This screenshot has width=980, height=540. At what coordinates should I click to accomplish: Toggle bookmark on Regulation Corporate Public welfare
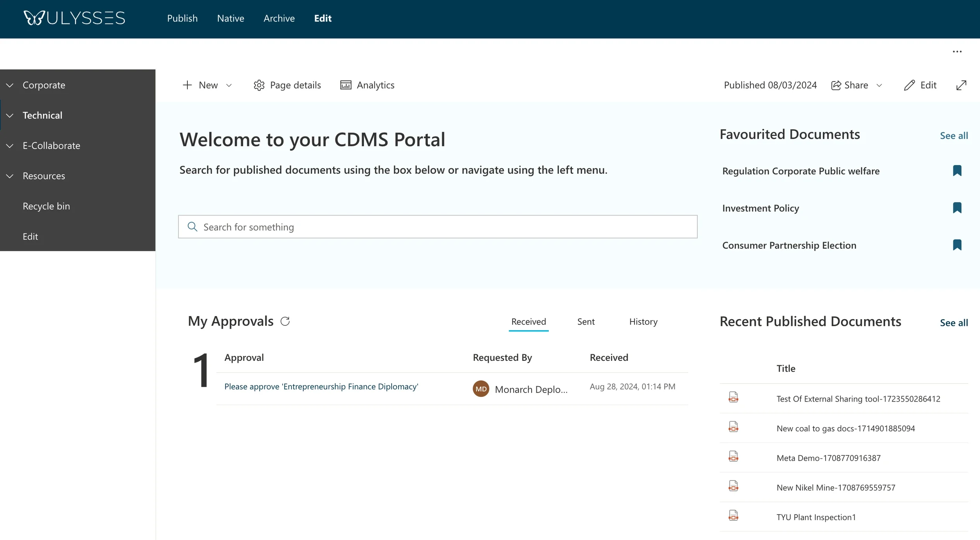click(x=957, y=171)
